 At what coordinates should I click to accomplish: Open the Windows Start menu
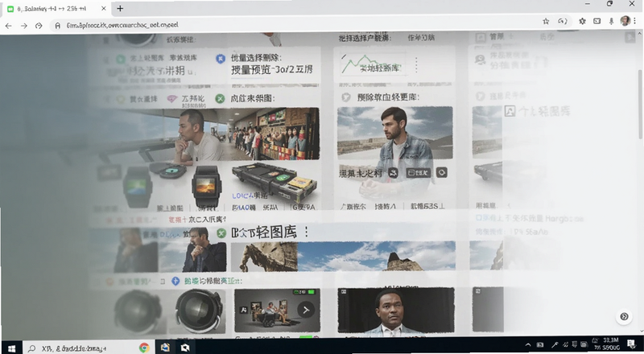click(x=11, y=348)
